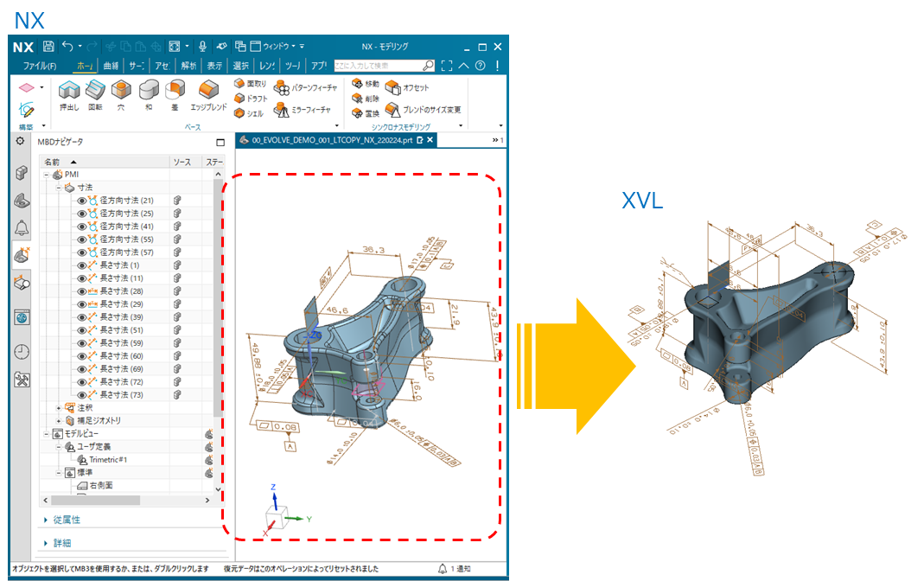The height and width of the screenshot is (581, 924).
Task: Click the microphone voice command icon
Action: (x=202, y=47)
